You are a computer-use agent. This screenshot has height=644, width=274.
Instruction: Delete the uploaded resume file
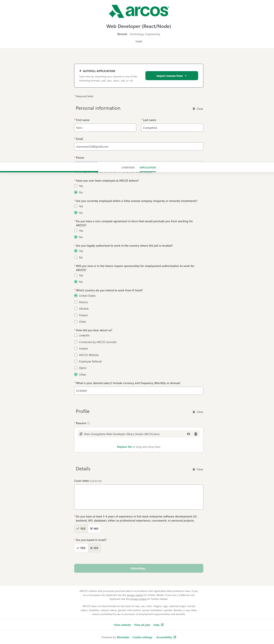196,434
